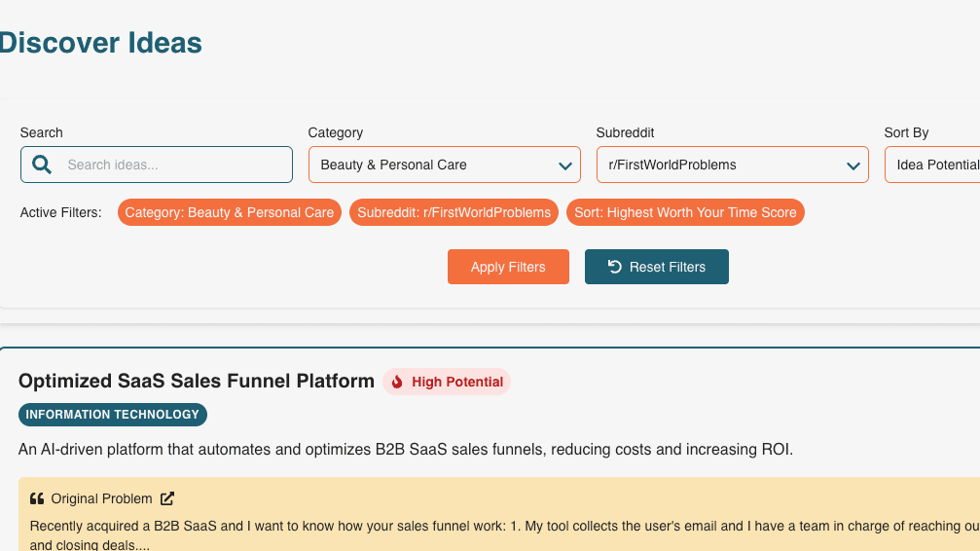Click the Sort: Highest Worth Your Time Score chip
This screenshot has height=551, width=980.
[x=685, y=212]
